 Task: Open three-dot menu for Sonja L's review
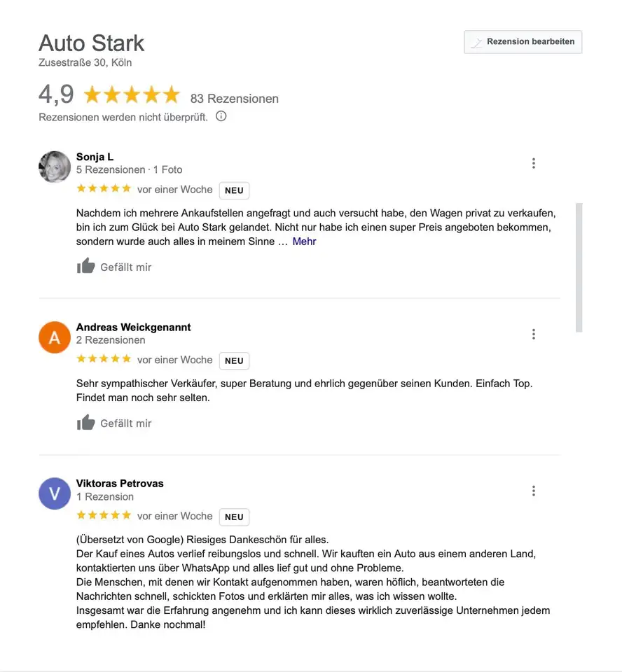click(534, 163)
